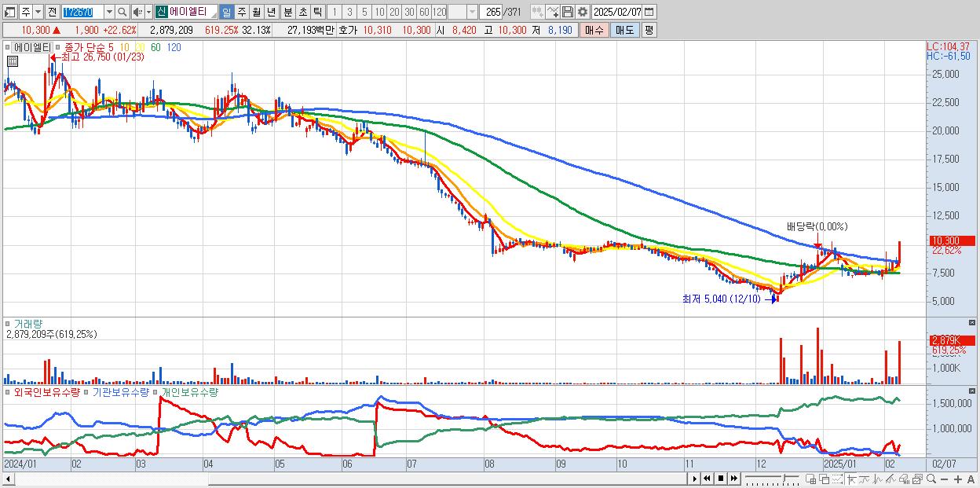Select the 5 interval button

(x=364, y=12)
